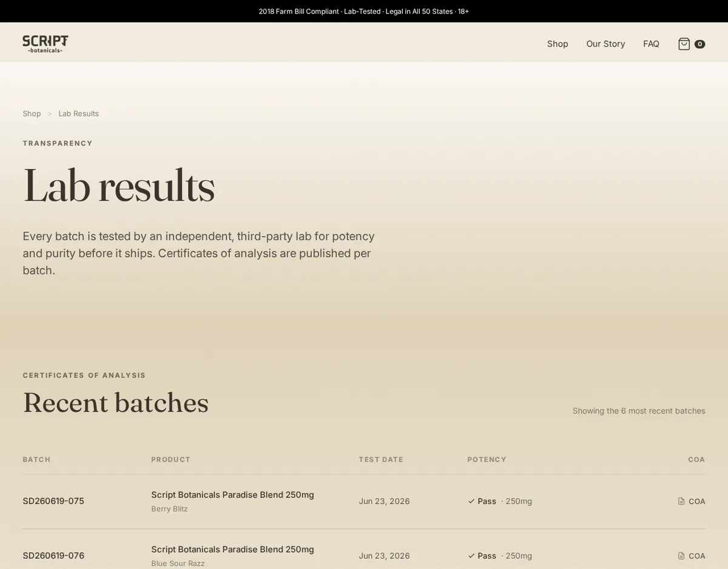This screenshot has height=569, width=728.
Task: Click the Lab results page heading
Action: [119, 186]
